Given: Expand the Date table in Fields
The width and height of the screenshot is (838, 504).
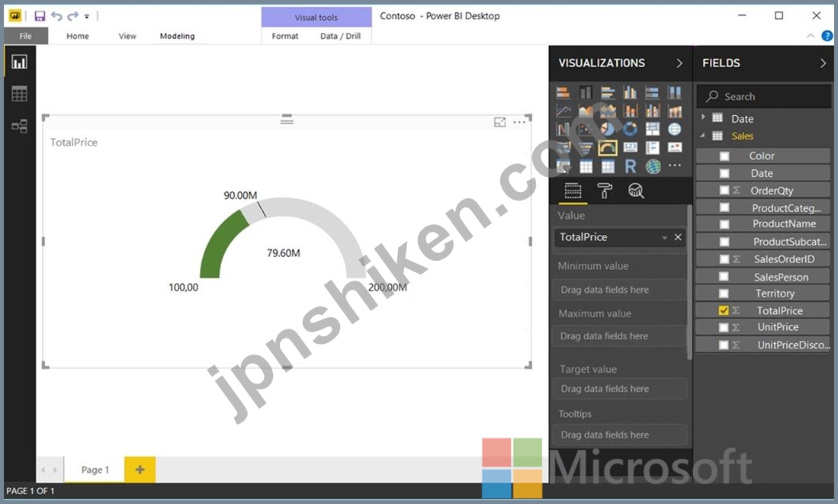Looking at the screenshot, I should (704, 117).
